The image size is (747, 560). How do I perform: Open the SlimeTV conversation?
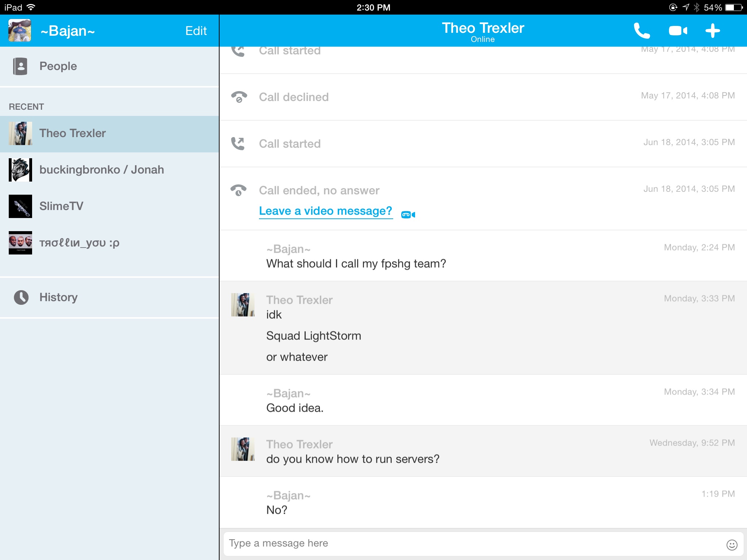61,206
